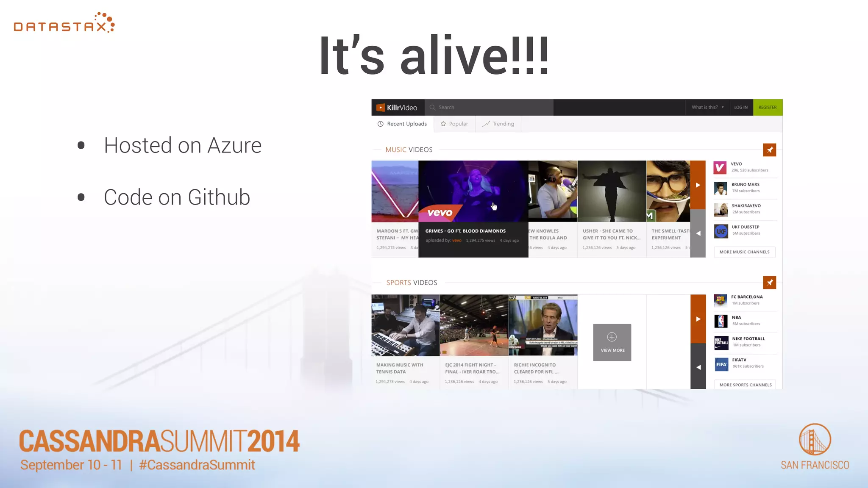Switch to the Popular tab

[x=454, y=124]
